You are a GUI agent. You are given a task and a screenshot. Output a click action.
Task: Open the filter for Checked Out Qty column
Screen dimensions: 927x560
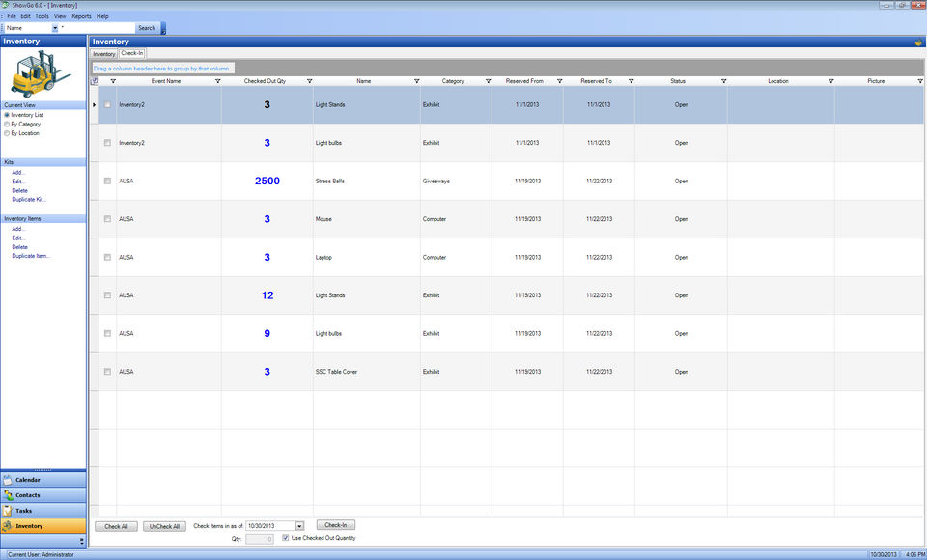pos(309,81)
